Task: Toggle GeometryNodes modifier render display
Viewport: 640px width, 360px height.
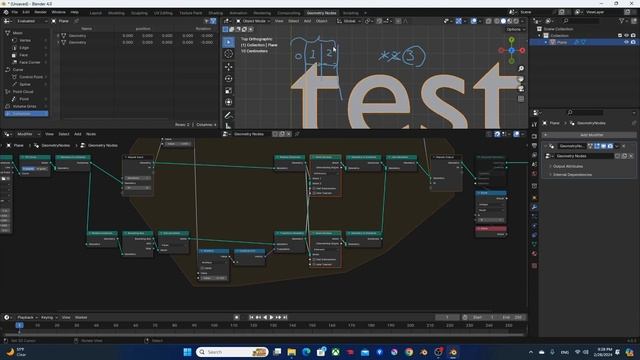Action: pos(610,146)
